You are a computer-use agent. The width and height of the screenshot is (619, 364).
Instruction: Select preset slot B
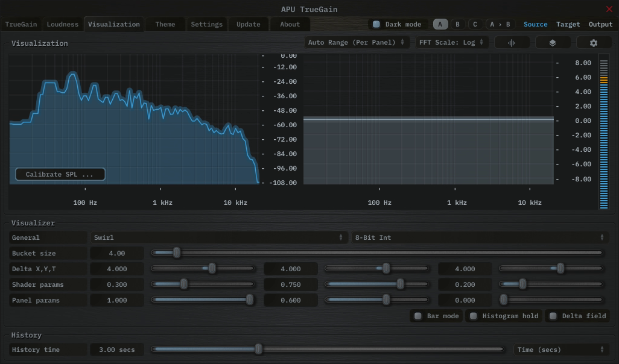click(x=457, y=25)
